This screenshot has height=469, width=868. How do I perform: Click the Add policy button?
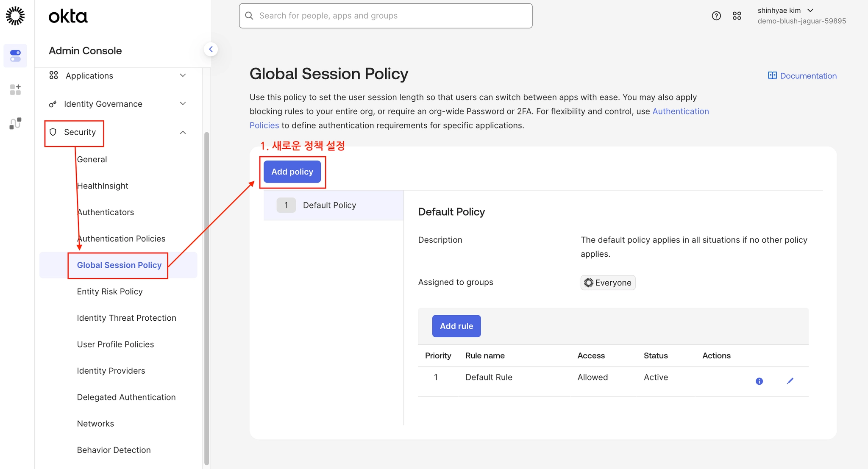pos(292,172)
